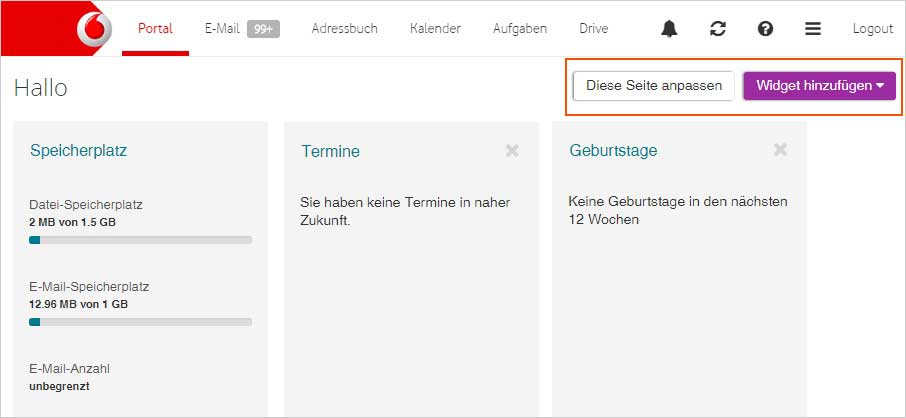Screen dimensions: 906x418
Task: Open the Kalender tab
Action: pos(435,29)
